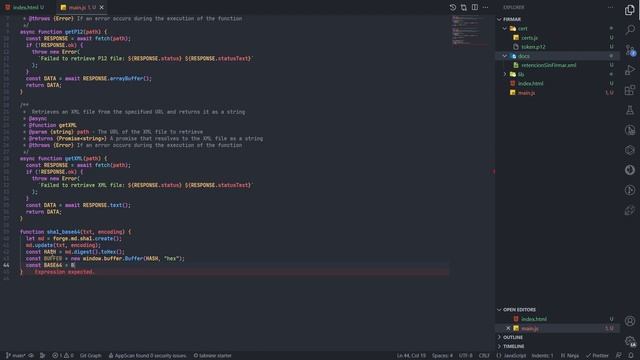Click the tabnine starter status item
This screenshot has width=640, height=360.
click(x=212, y=356)
